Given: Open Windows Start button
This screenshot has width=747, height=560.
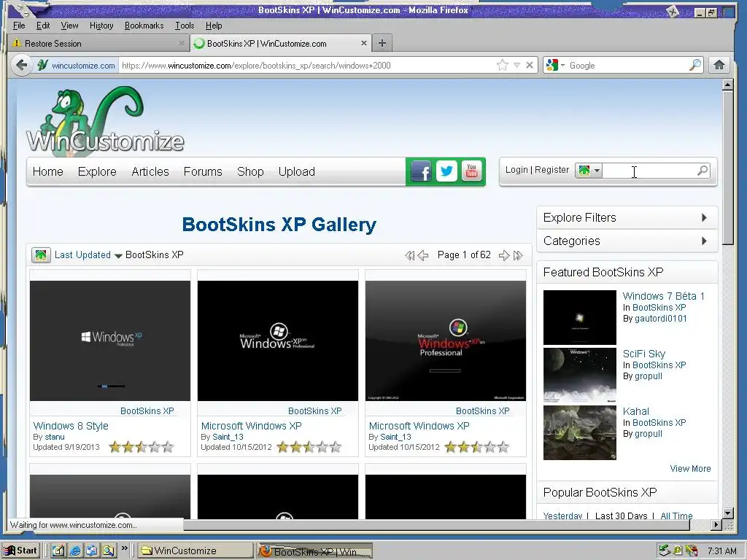Looking at the screenshot, I should pos(20,551).
